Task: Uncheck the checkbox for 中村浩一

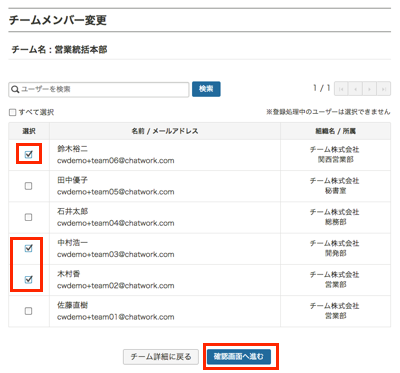Action: pyautogui.click(x=29, y=248)
